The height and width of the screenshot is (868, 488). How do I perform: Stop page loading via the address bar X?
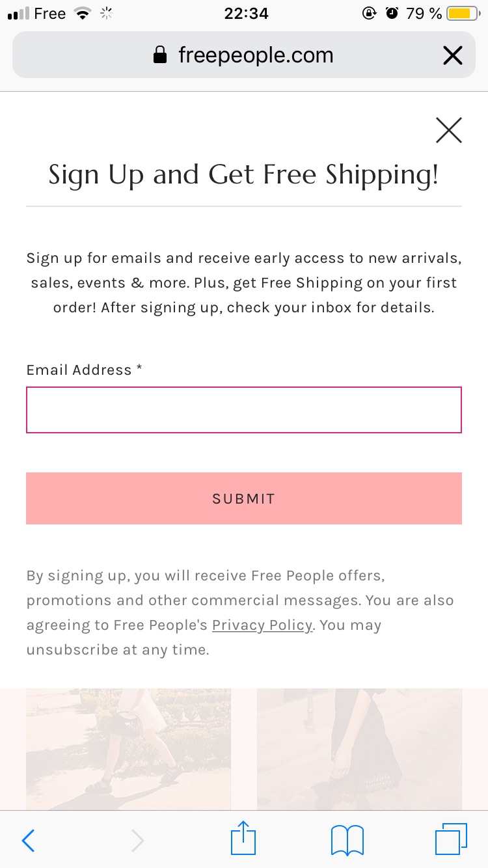452,55
